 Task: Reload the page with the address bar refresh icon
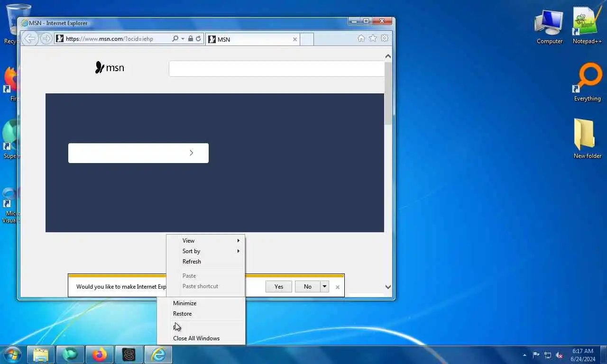point(198,38)
